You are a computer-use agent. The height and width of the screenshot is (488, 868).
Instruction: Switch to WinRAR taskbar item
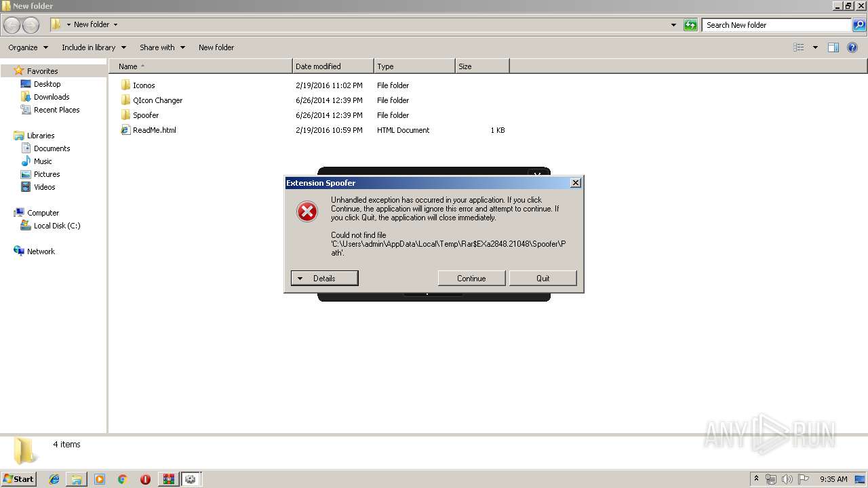click(168, 479)
